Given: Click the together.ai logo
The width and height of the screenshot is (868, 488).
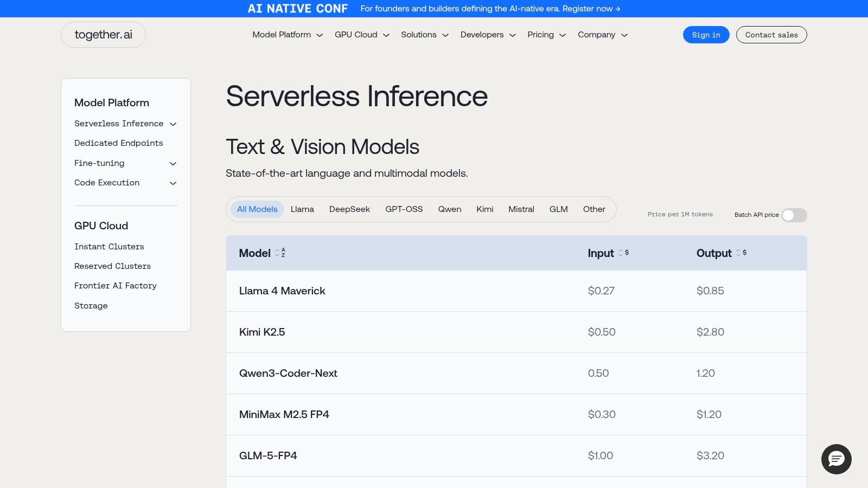Looking at the screenshot, I should tap(103, 34).
